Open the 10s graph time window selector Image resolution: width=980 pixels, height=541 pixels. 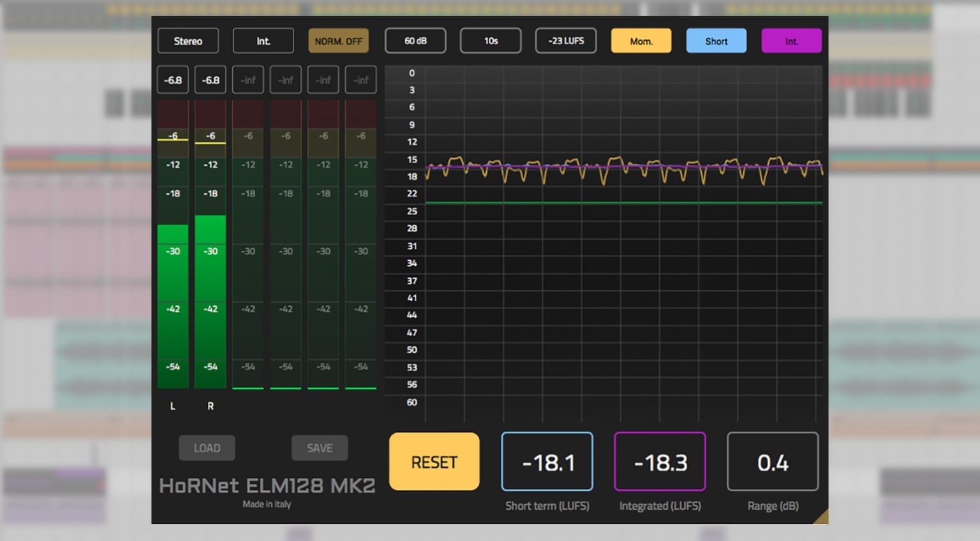(x=490, y=40)
